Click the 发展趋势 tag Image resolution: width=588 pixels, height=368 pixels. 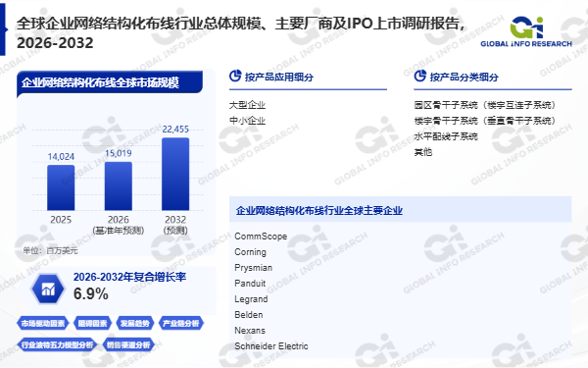pos(135,323)
